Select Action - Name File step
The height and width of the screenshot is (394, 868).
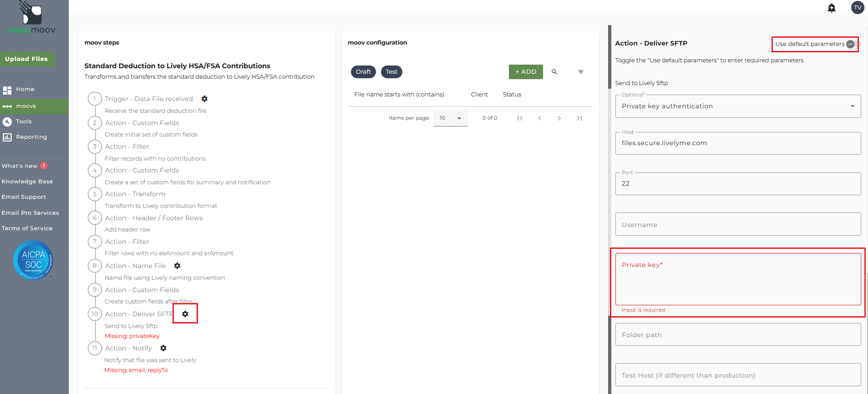135,266
